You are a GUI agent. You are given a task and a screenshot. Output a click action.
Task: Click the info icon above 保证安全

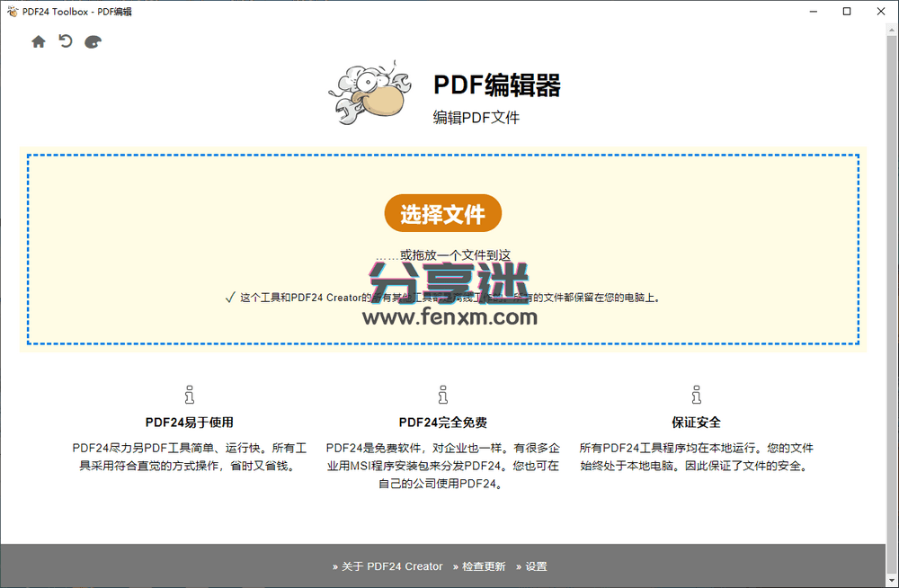(696, 394)
